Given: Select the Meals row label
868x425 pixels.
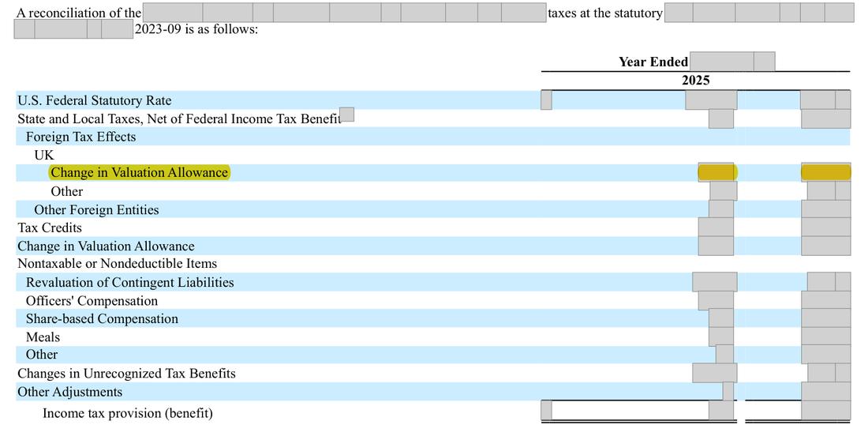Looking at the screenshot, I should (x=43, y=337).
